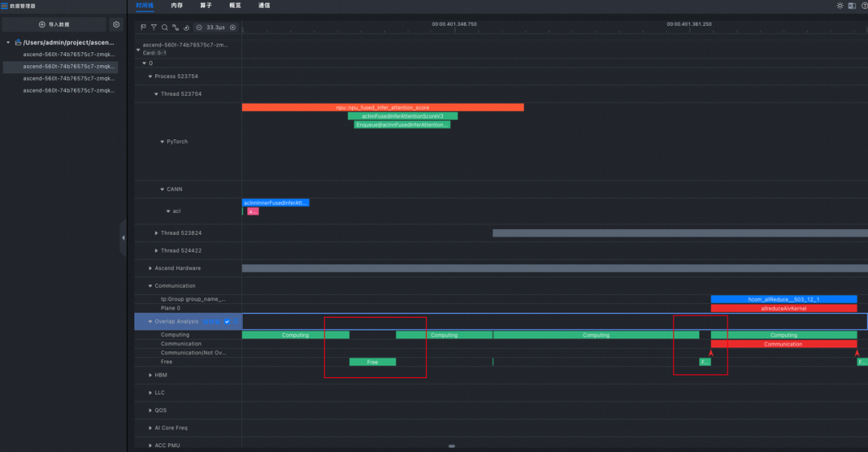Expand Thread 524422
The width and height of the screenshot is (868, 452).
156,251
